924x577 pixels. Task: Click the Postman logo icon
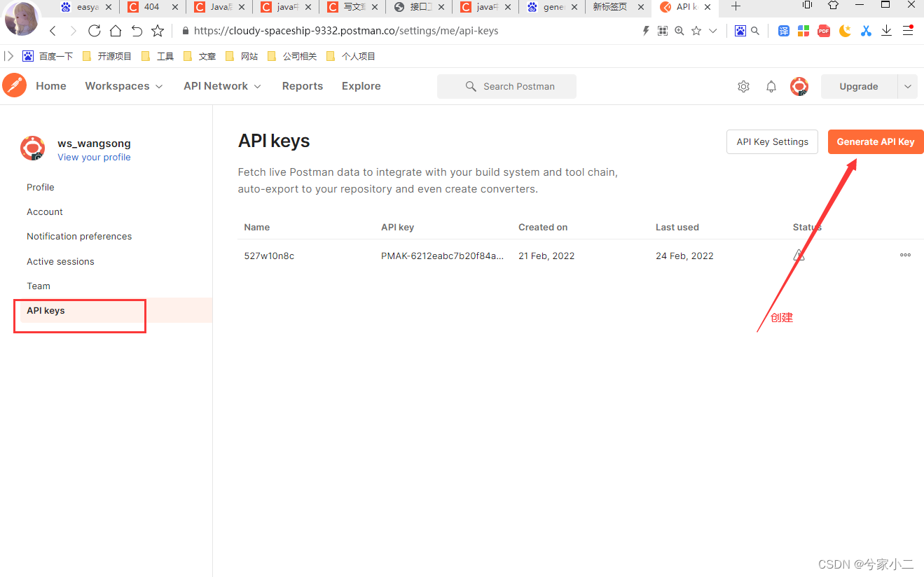(x=14, y=85)
